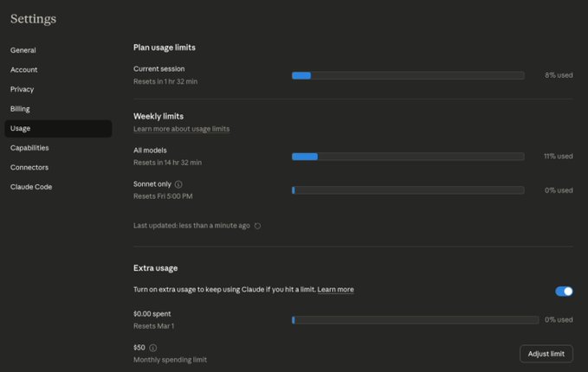
Task: Open the Claude Code settings
Action: (31, 187)
